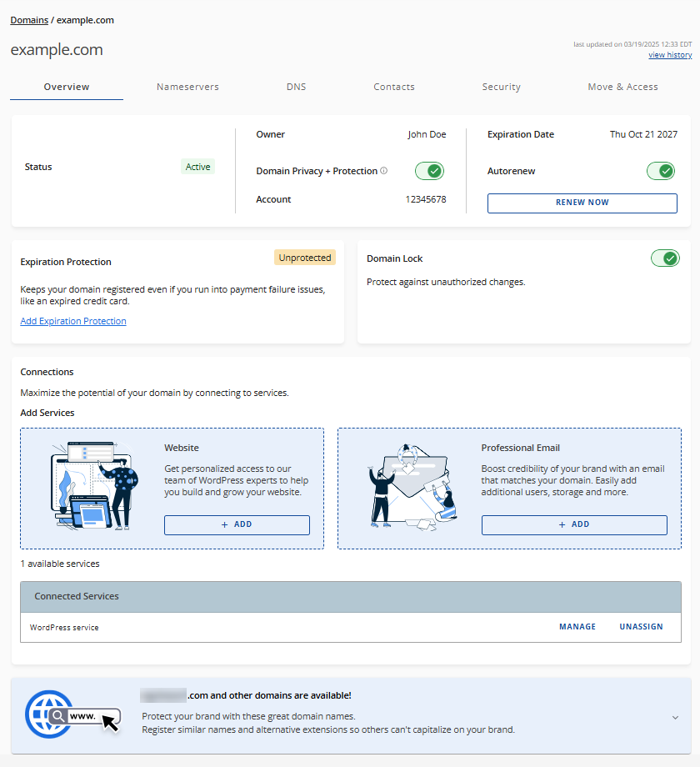The height and width of the screenshot is (767, 700).
Task: Unassign the WordPress service
Action: pos(641,626)
